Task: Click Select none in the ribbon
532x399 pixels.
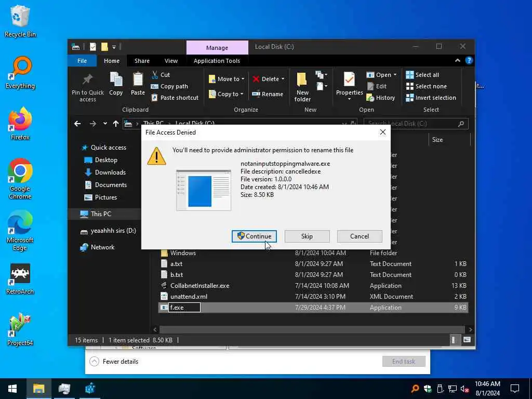Action: [x=427, y=86]
